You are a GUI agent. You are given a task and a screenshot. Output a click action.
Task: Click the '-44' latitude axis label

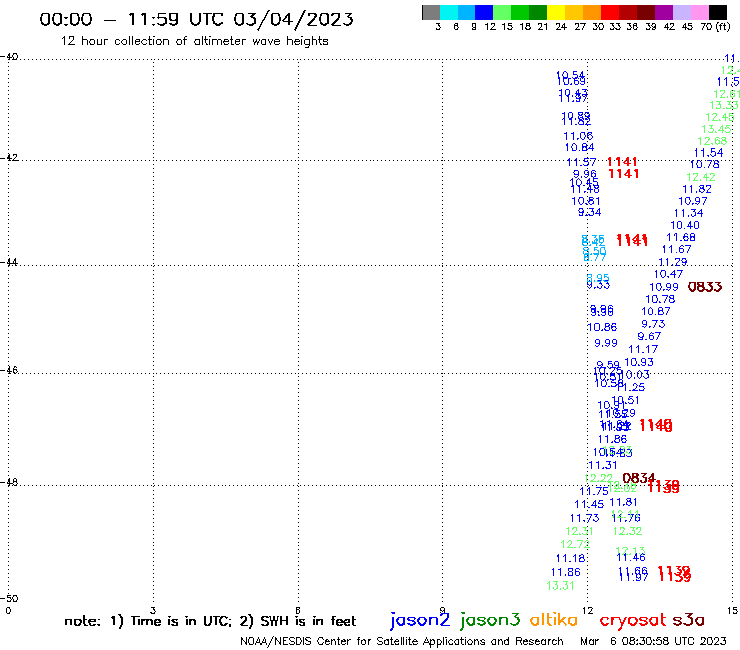pos(9,262)
